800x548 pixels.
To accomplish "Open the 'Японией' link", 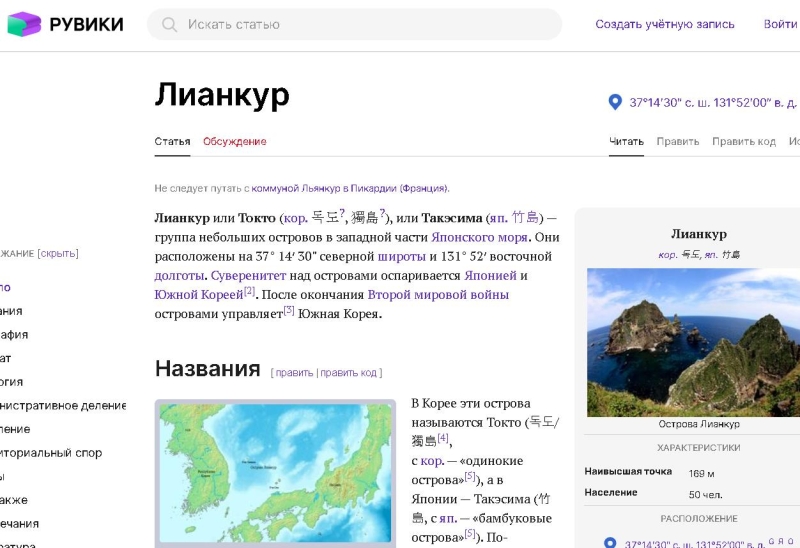I will click(x=490, y=276).
